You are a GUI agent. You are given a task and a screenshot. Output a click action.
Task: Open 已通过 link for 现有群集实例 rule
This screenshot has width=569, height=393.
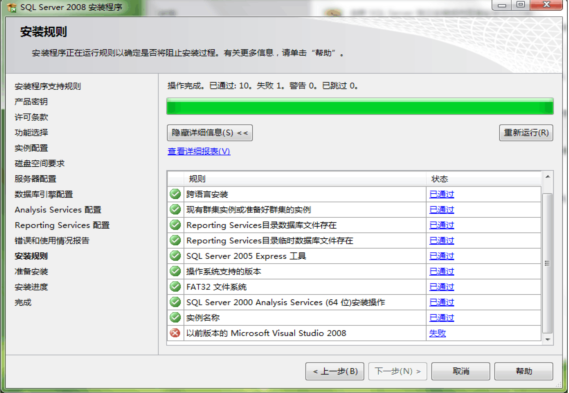pyautogui.click(x=442, y=209)
